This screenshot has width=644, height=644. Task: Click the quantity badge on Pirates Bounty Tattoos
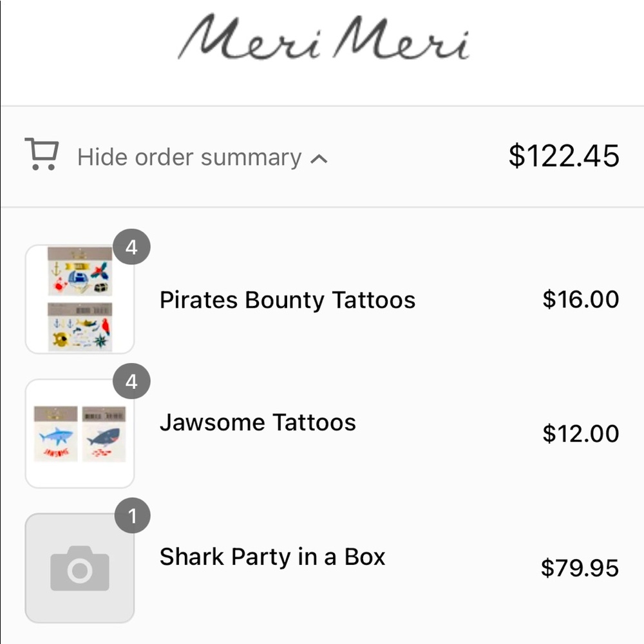pos(131,247)
